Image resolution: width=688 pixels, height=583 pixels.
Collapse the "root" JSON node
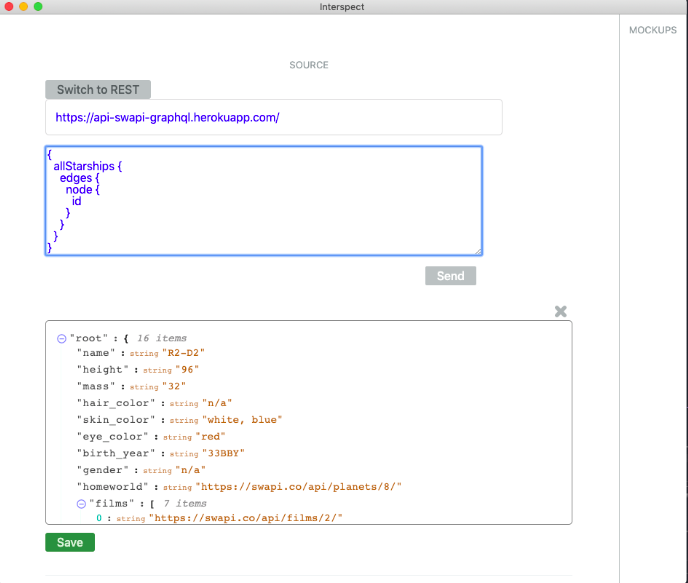tap(61, 338)
